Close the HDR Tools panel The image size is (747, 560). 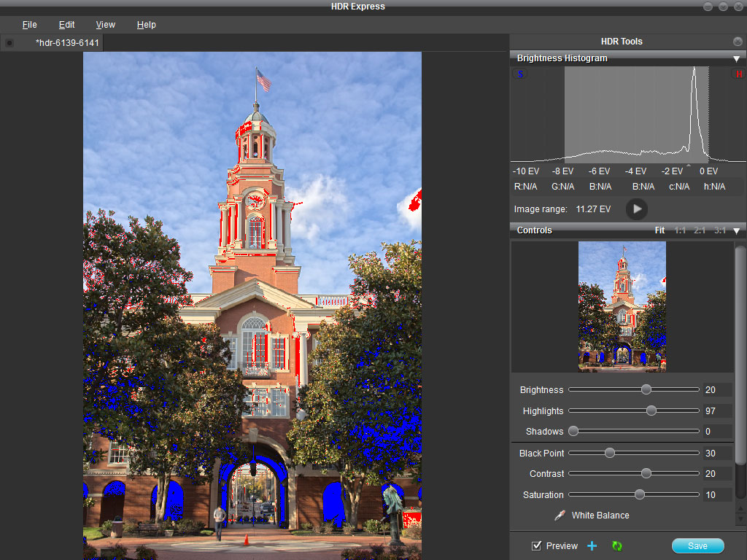pos(737,42)
